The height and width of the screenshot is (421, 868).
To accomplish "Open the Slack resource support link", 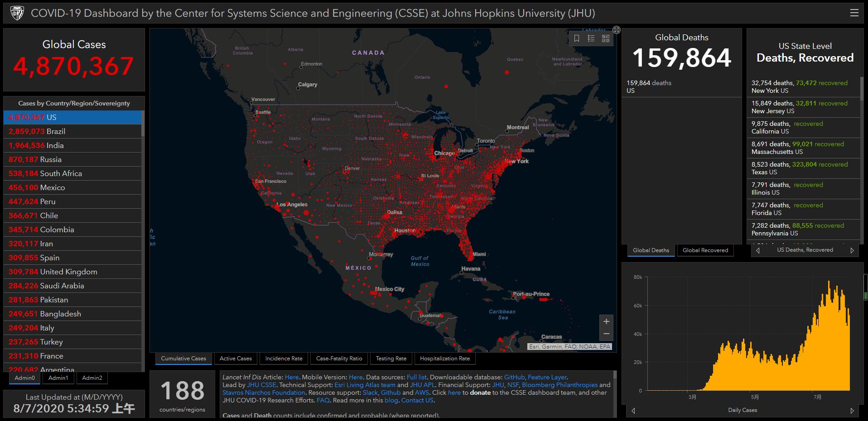I will [370, 392].
